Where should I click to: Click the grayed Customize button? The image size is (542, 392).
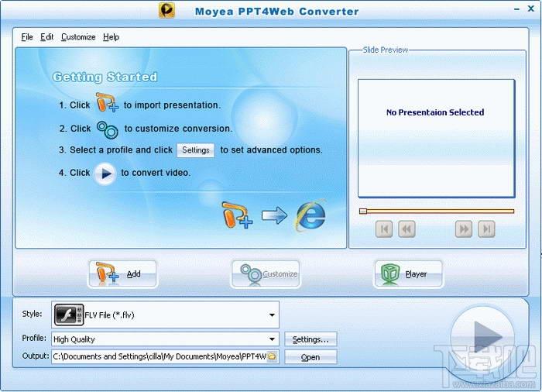[266, 274]
